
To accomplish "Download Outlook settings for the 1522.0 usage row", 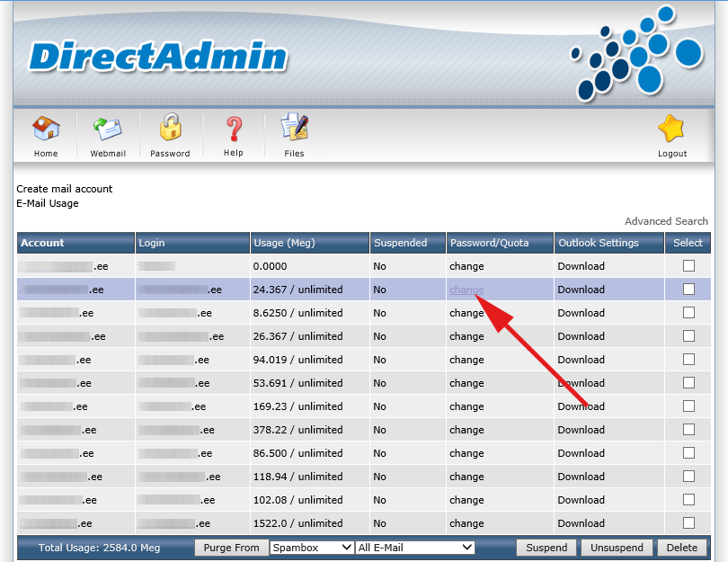I will click(x=581, y=523).
